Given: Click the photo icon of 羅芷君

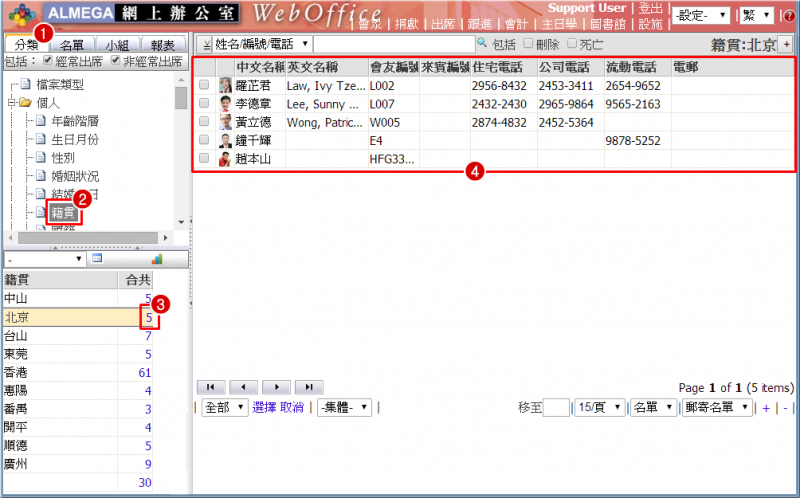Looking at the screenshot, I should coord(225,86).
